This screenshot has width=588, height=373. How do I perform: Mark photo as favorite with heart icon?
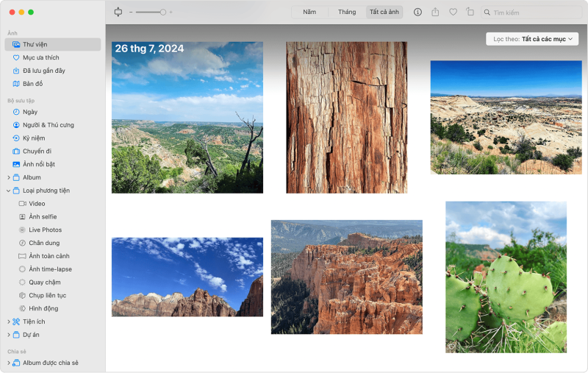tap(453, 13)
